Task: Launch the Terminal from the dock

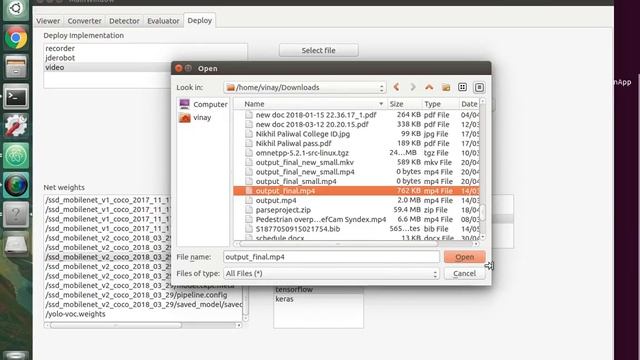Action: click(x=16, y=97)
